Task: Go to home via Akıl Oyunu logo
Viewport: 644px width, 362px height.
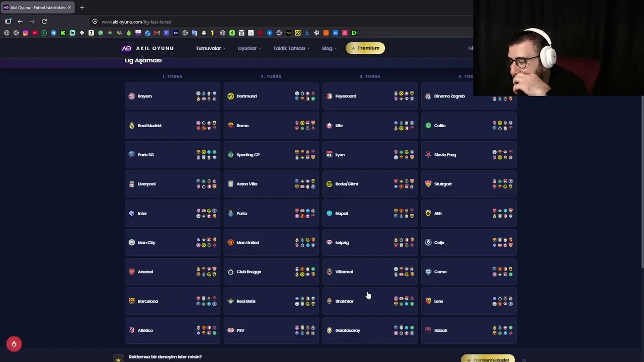Action: coord(147,48)
